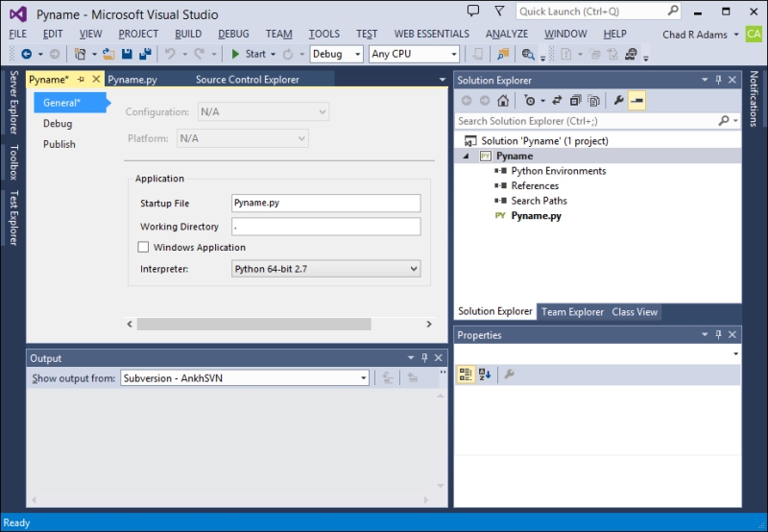Screen dimensions: 768x532
Task: Click the Redo arrow icon
Action: coord(200,54)
